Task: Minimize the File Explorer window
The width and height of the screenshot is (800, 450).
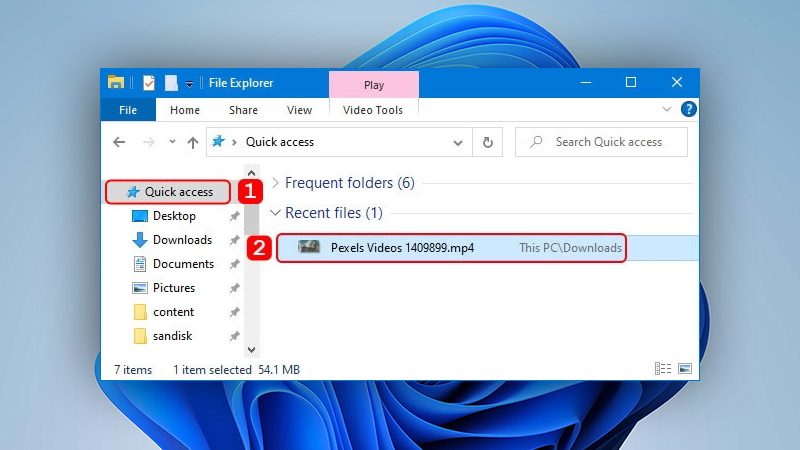Action: coord(586,82)
